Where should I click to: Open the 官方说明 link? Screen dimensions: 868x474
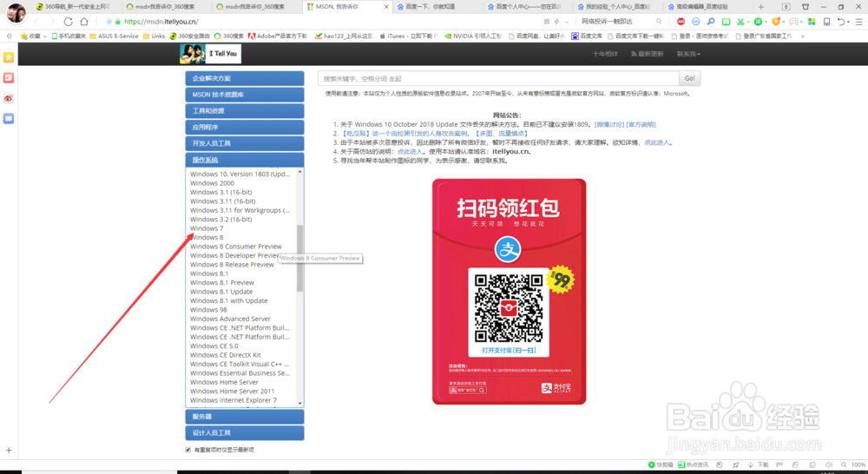[641, 125]
